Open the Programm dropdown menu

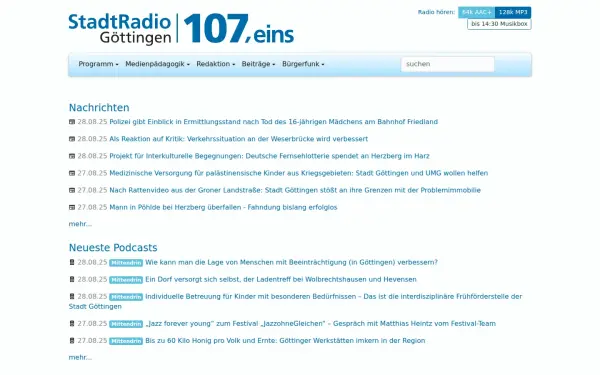point(98,64)
